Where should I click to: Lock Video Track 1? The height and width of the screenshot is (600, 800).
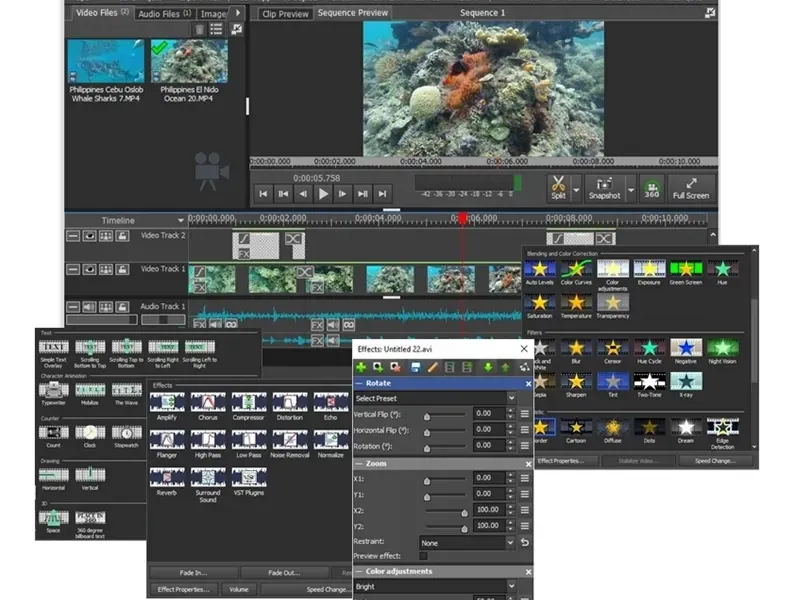click(122, 269)
